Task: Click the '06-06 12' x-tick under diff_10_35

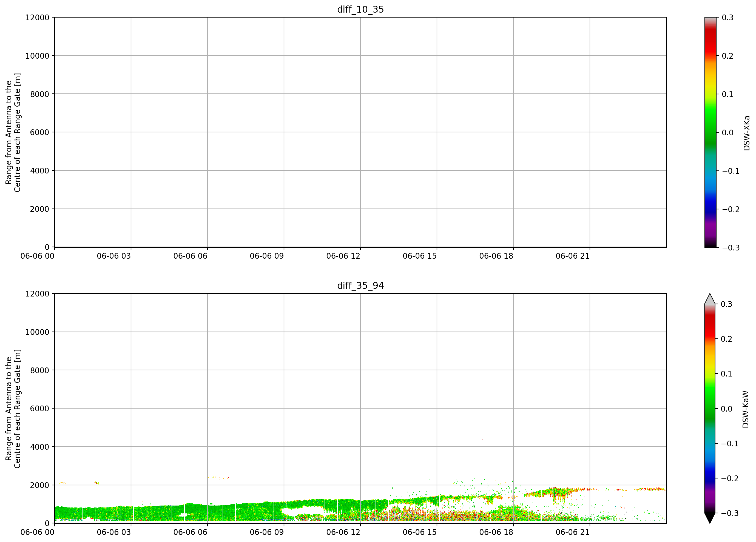Action: pos(343,256)
